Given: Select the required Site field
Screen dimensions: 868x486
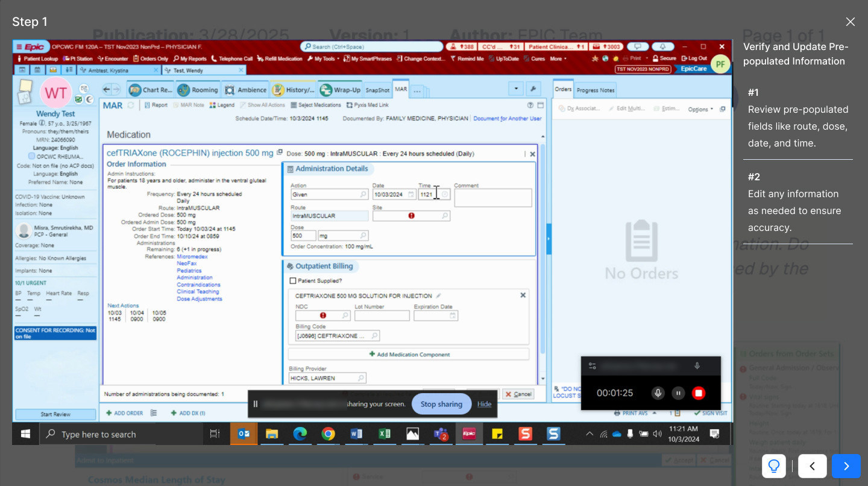Looking at the screenshot, I should [411, 215].
